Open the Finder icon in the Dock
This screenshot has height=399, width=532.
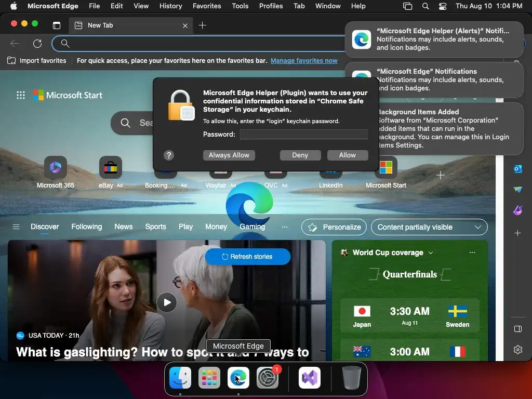(x=180, y=378)
